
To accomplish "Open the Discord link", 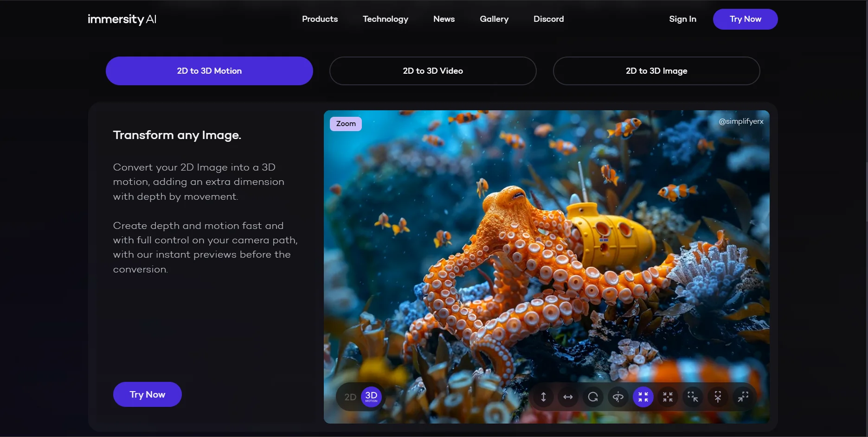I will [x=549, y=19].
